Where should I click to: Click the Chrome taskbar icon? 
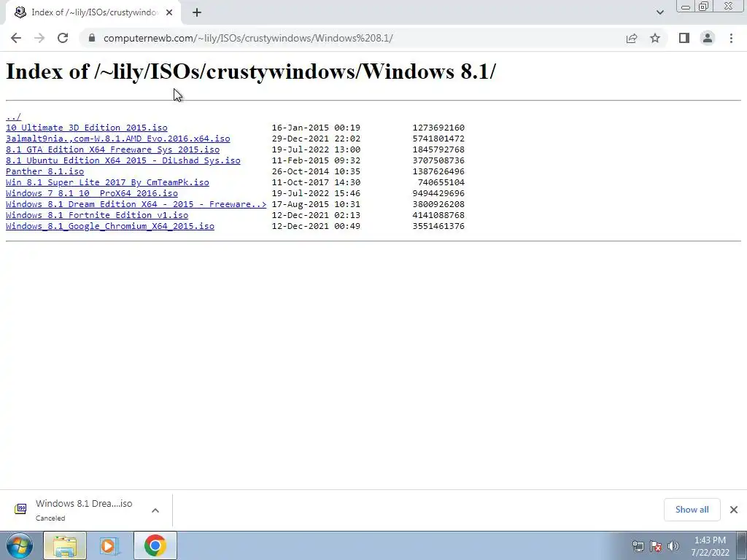pyautogui.click(x=155, y=545)
